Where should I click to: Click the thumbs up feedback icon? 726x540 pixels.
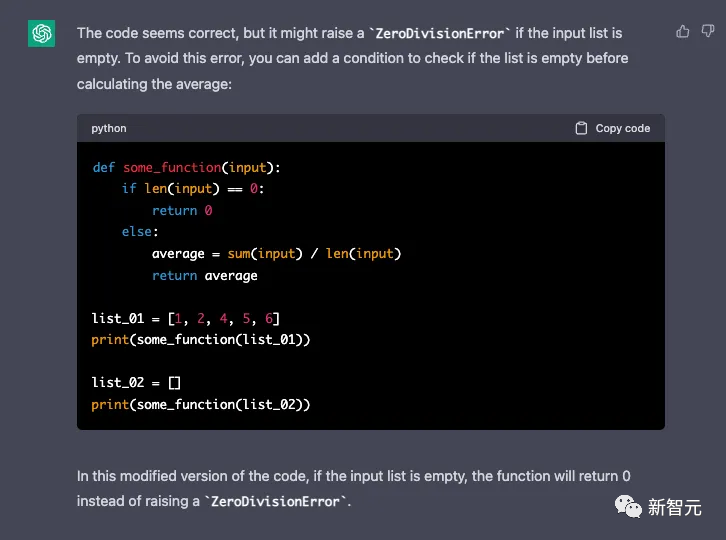point(683,32)
